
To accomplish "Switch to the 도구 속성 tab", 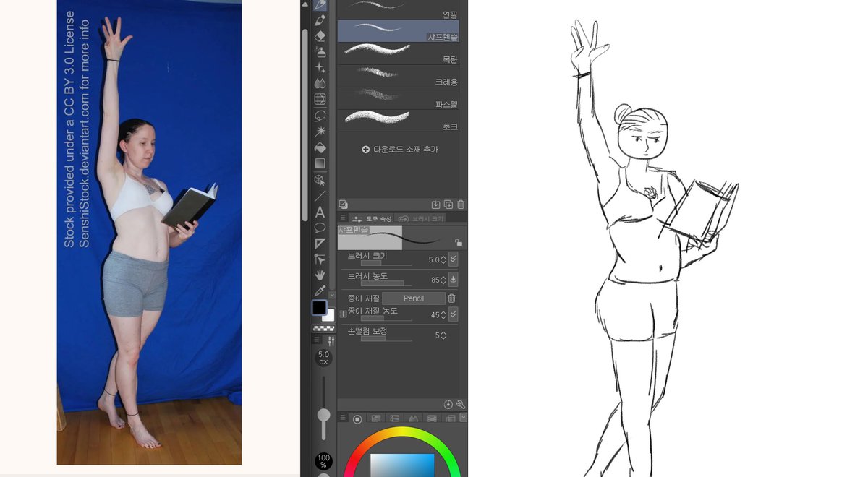I will (x=371, y=218).
